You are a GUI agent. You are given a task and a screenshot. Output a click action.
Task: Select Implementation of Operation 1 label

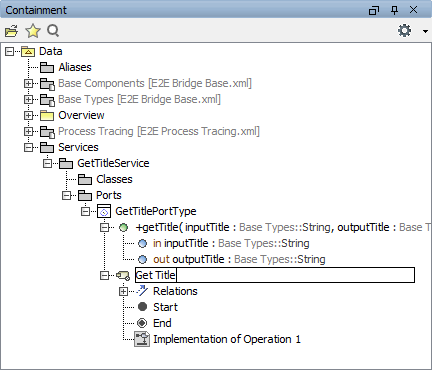227,339
